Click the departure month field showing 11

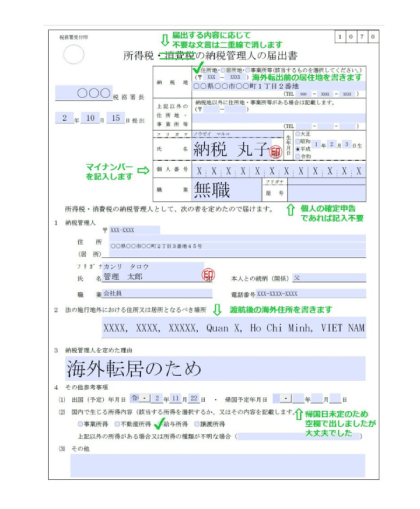(176, 398)
